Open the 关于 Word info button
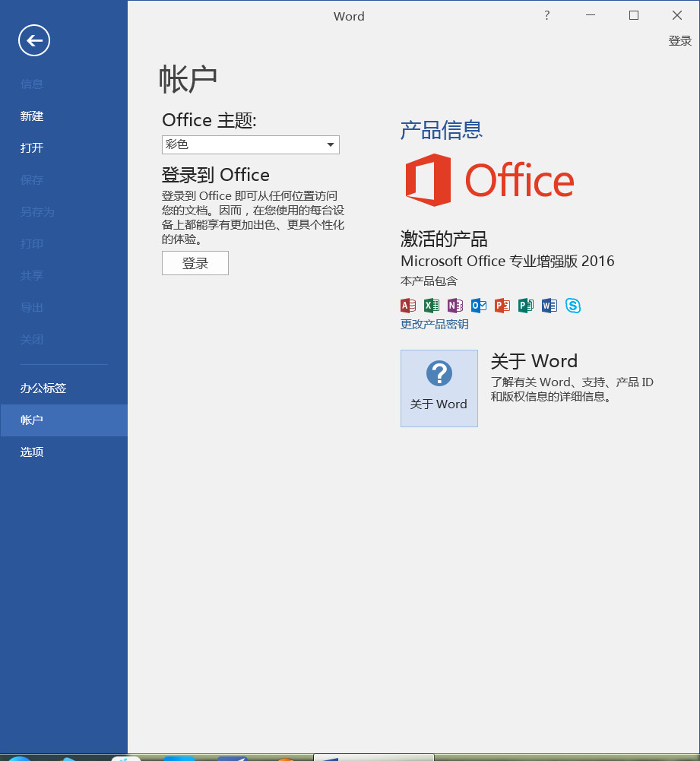Image resolution: width=700 pixels, height=761 pixels. click(x=439, y=388)
